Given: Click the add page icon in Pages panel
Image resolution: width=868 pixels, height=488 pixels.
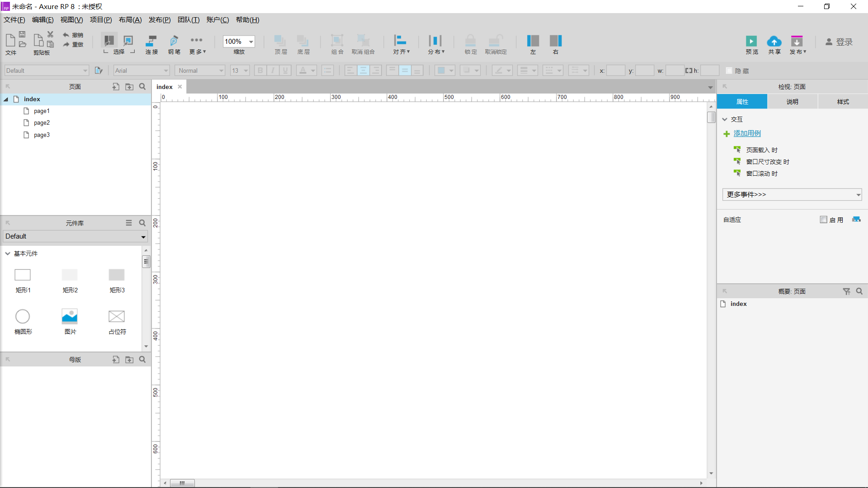Looking at the screenshot, I should click(116, 87).
